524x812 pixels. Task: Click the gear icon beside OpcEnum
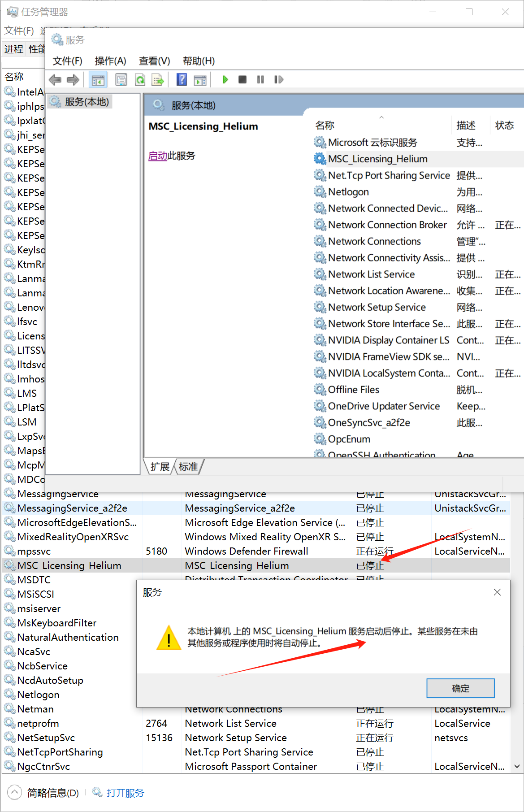click(x=320, y=439)
